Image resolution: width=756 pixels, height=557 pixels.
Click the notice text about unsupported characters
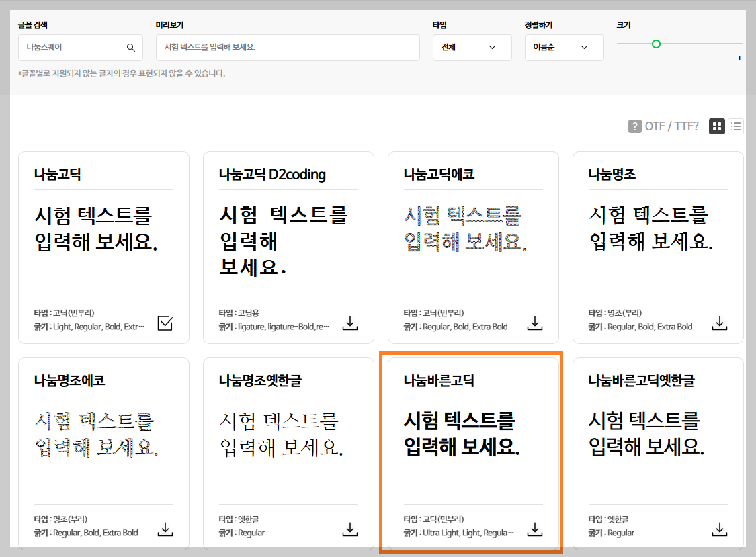[x=122, y=73]
